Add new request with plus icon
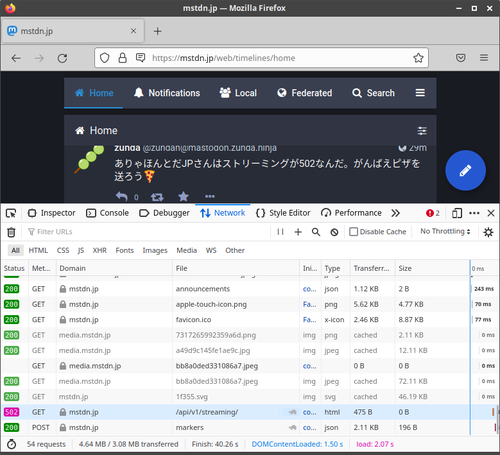Image resolution: width=500 pixels, height=455 pixels. pyautogui.click(x=298, y=232)
